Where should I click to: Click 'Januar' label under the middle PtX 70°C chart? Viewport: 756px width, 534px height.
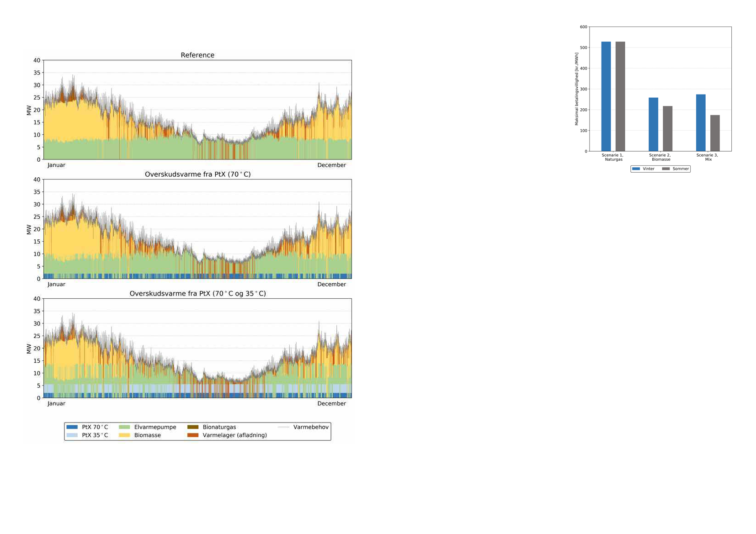pyautogui.click(x=56, y=285)
